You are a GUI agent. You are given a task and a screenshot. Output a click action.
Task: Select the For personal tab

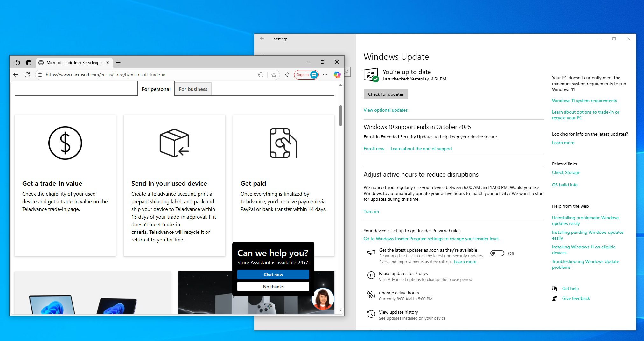point(156,89)
